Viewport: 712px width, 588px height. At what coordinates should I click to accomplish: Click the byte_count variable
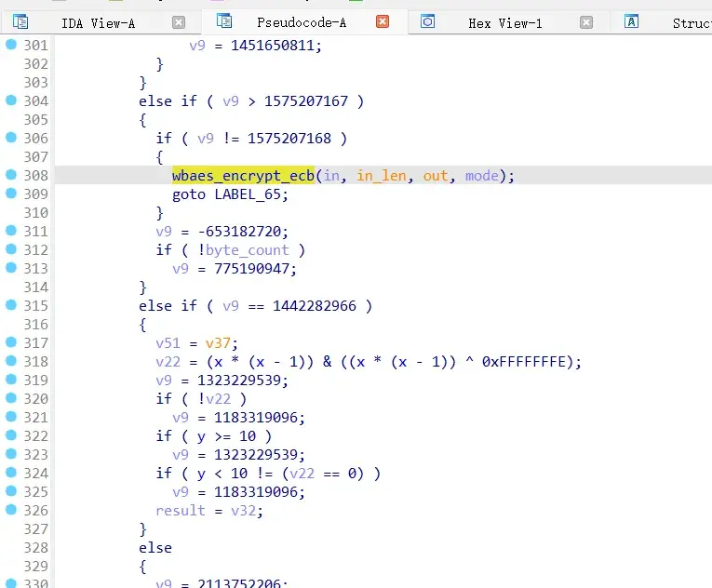coord(247,250)
